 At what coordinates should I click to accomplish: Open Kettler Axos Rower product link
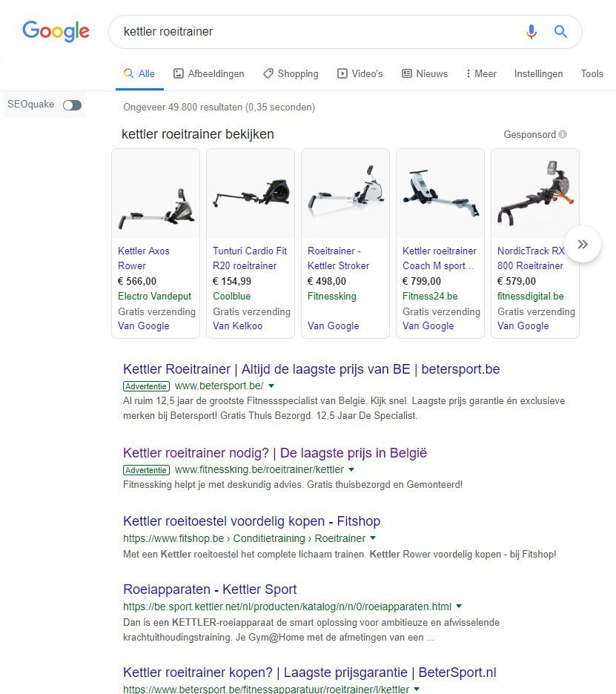(144, 258)
